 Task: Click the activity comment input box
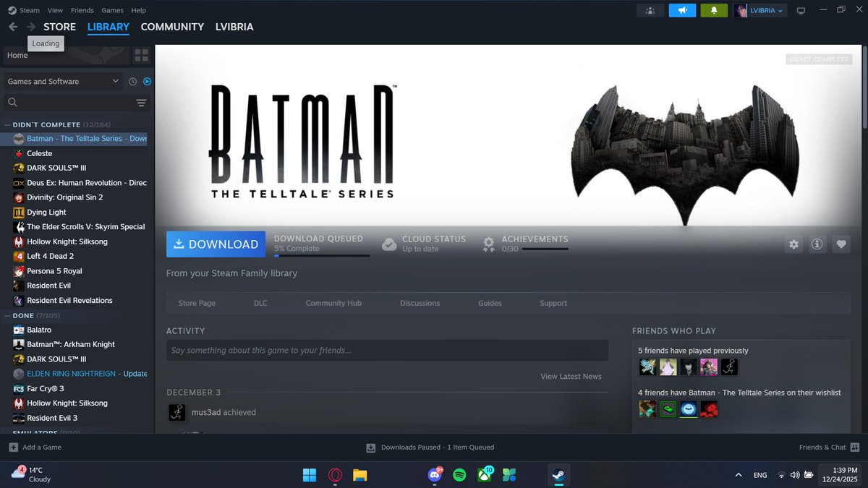coord(387,351)
